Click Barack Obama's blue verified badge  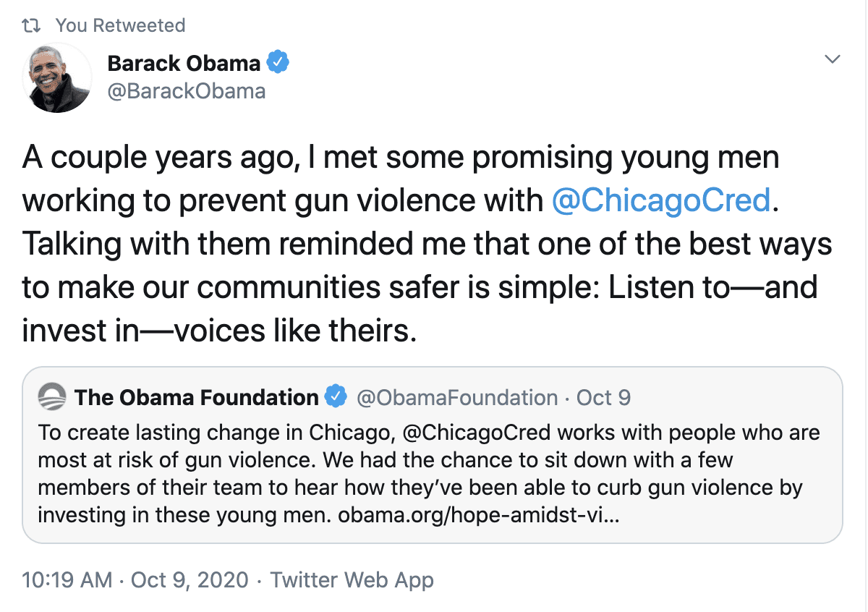(278, 62)
